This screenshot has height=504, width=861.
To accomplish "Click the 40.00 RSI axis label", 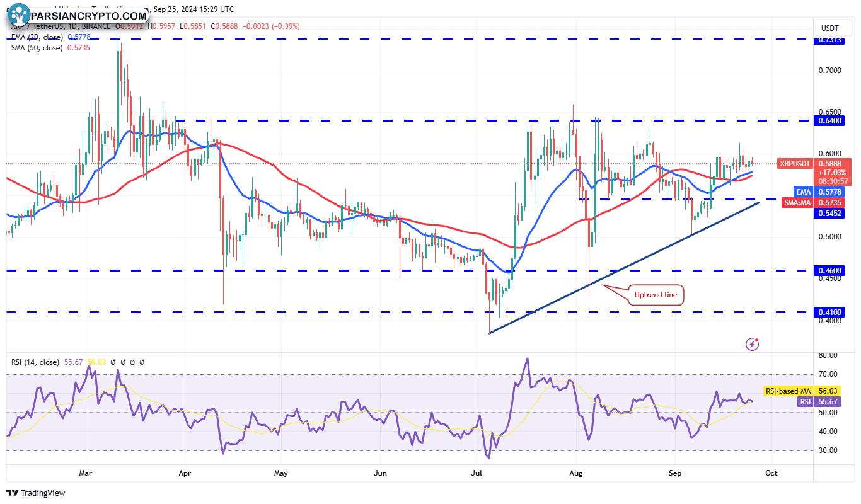I will [829, 432].
